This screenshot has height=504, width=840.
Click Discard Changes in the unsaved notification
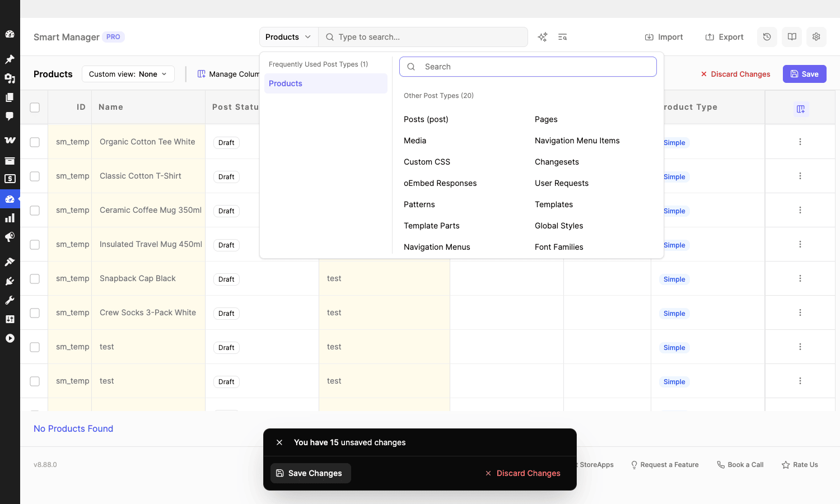pos(522,473)
